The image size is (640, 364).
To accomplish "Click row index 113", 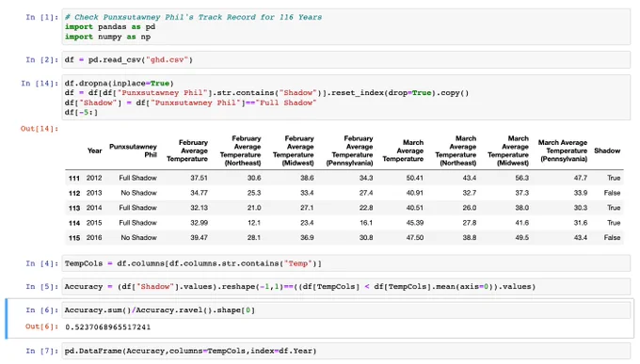I will click(x=74, y=208).
